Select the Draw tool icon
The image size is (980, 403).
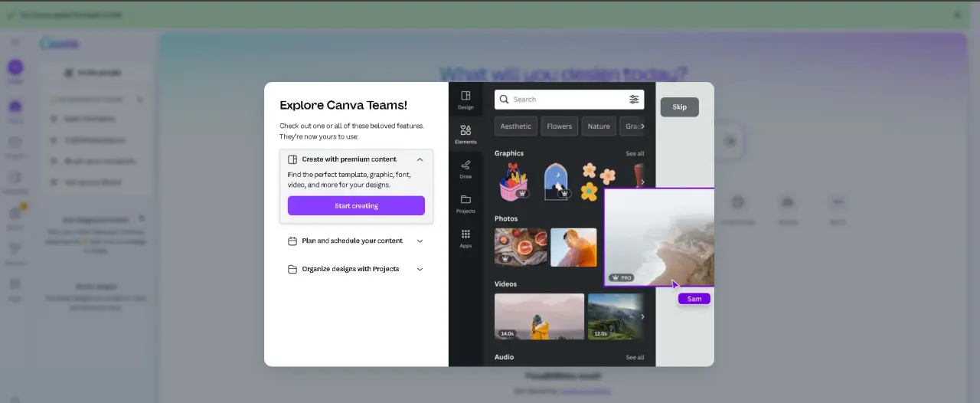tap(465, 165)
